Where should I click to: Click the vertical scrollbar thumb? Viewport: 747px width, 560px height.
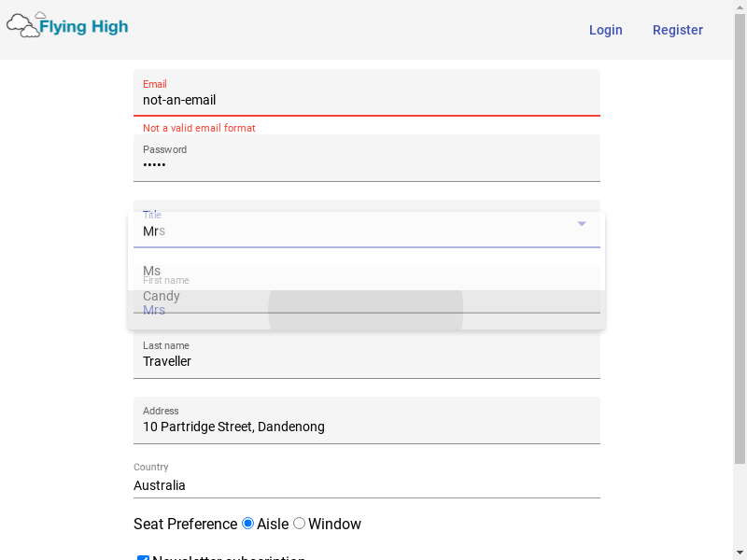[740, 239]
